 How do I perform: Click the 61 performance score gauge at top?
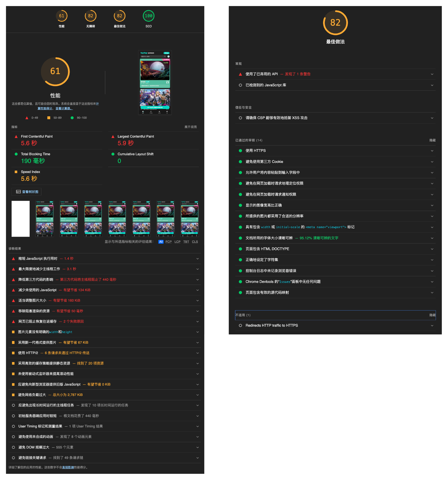(62, 16)
